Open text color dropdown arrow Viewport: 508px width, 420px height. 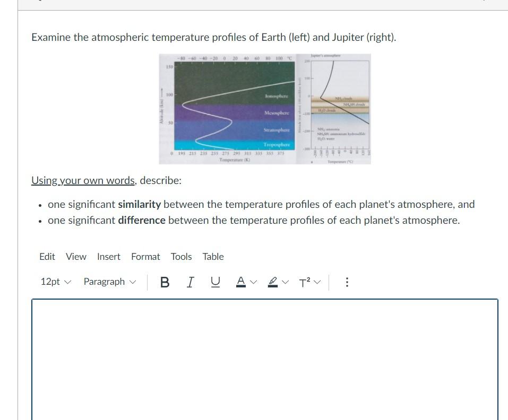coord(253,282)
